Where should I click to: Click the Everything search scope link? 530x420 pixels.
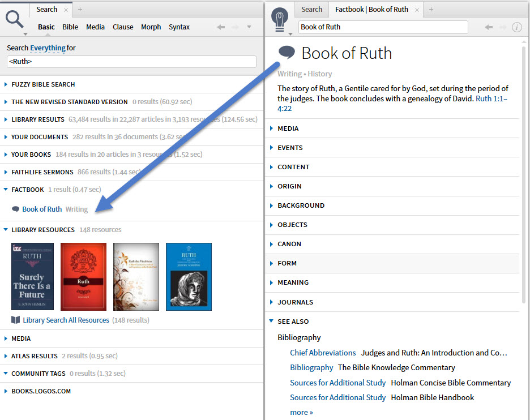(x=48, y=48)
